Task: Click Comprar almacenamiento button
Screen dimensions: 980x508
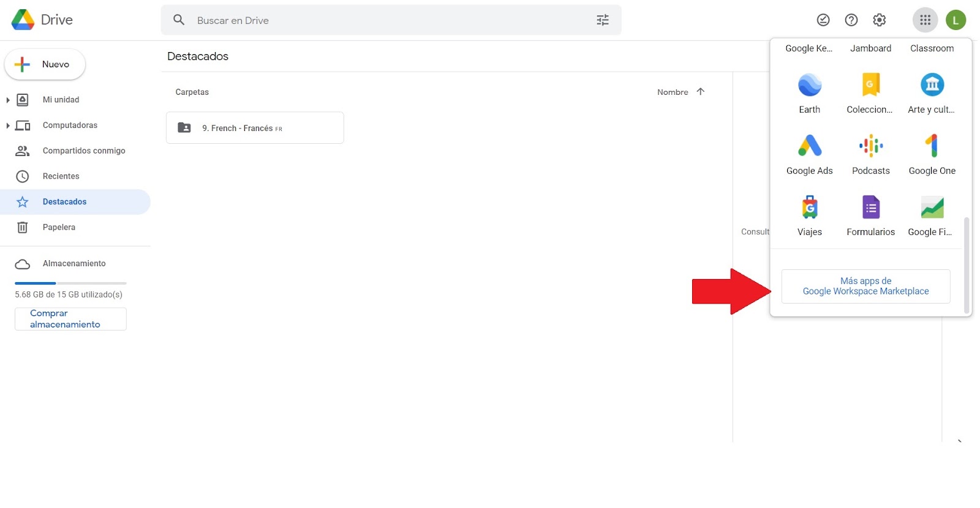Action: click(70, 319)
